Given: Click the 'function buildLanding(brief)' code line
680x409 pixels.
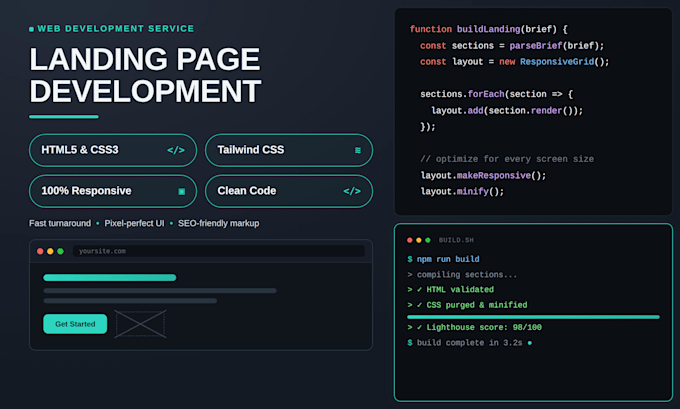Looking at the screenshot, I should pos(489,29).
